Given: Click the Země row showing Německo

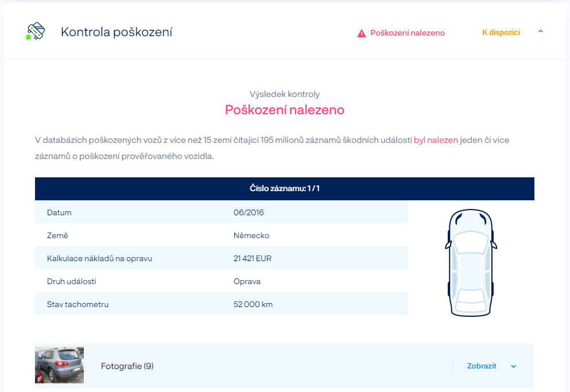Looking at the screenshot, I should point(222,235).
